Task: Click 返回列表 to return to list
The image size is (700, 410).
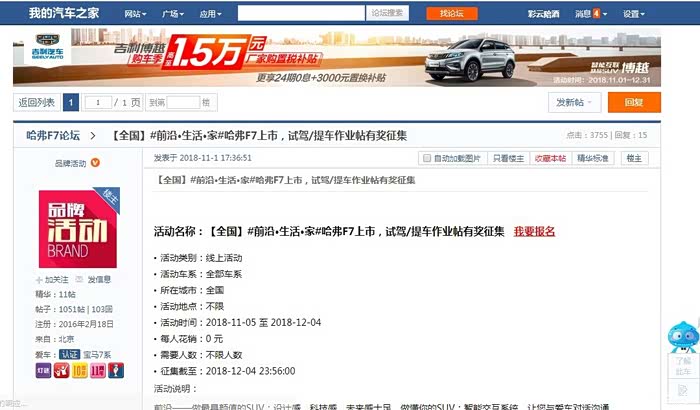Action: click(37, 103)
